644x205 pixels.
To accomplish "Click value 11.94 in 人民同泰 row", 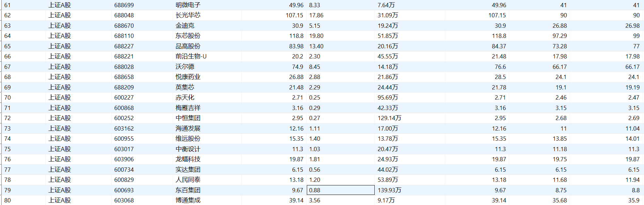I will pos(633,180).
